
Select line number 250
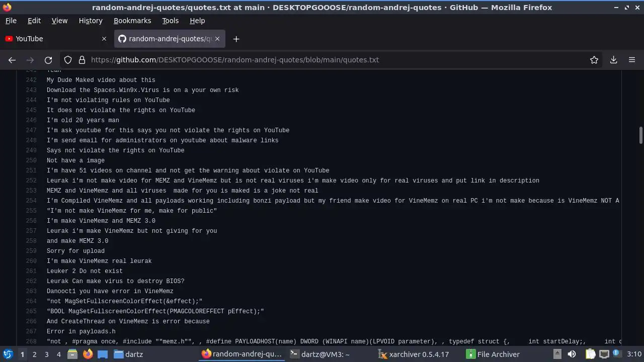[x=31, y=160]
